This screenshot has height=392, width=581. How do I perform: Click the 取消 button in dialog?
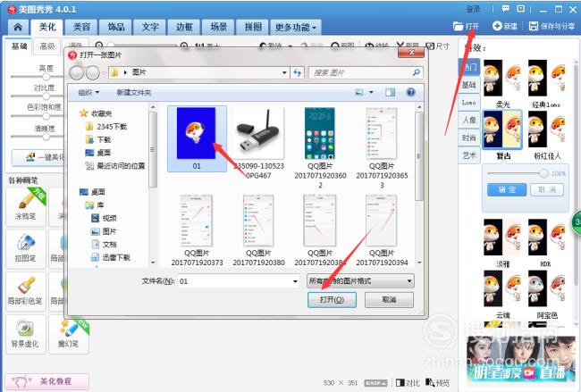pos(389,299)
